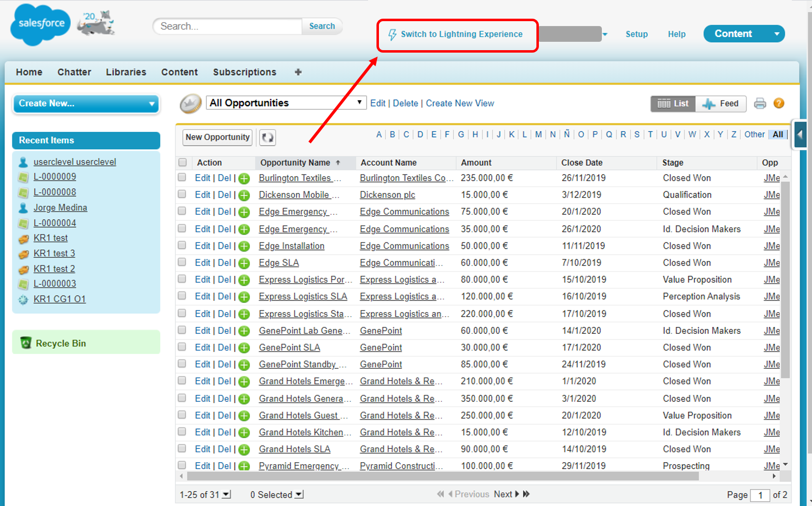Switch to List view
The height and width of the screenshot is (506, 812).
click(673, 104)
